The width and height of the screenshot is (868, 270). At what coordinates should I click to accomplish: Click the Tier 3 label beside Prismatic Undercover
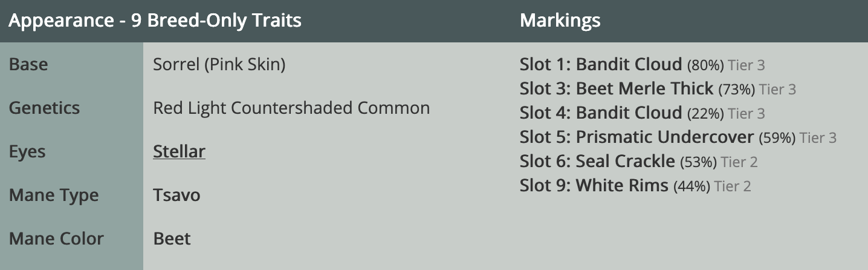click(818, 138)
